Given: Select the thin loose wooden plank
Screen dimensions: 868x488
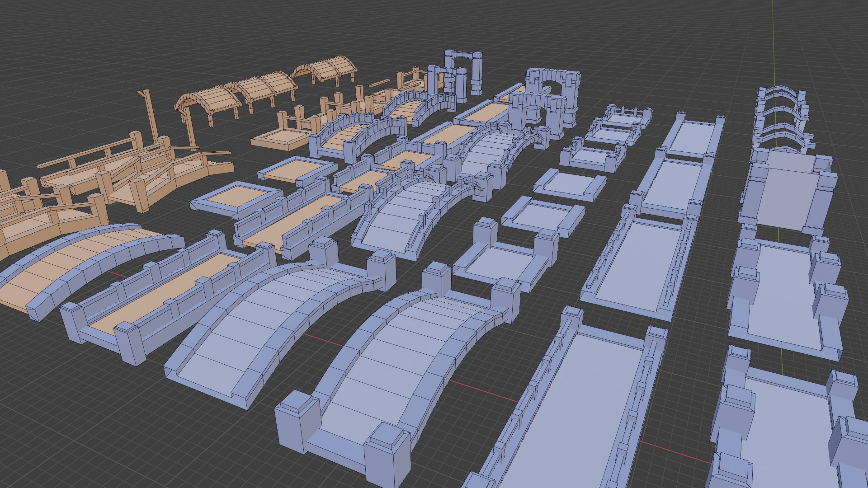Looking at the screenshot, I should click(380, 83).
